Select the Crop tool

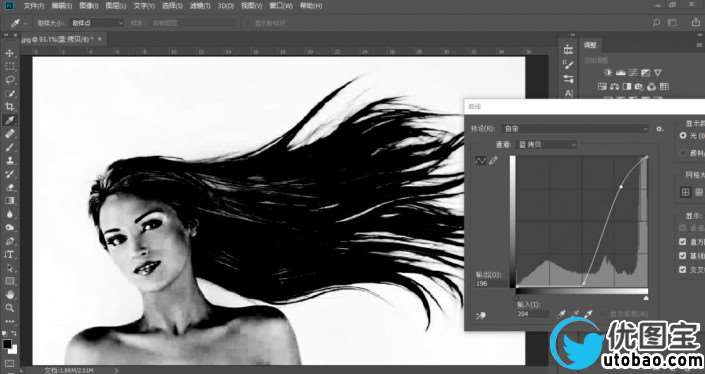click(x=9, y=107)
